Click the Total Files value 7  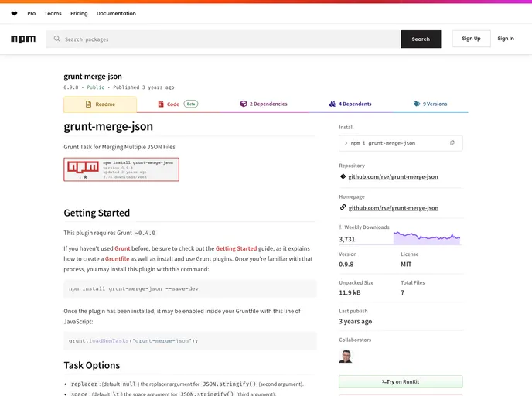(x=402, y=292)
